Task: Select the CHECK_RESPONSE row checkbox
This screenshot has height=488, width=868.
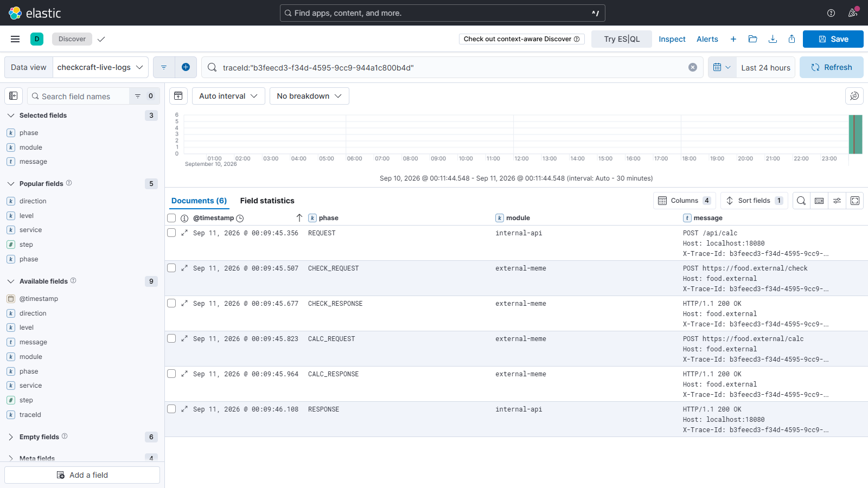Action: (x=171, y=303)
